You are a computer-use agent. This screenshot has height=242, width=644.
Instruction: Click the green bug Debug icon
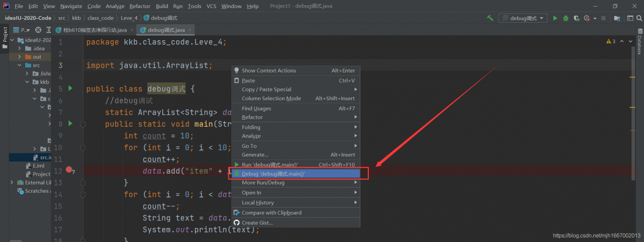pos(566,18)
